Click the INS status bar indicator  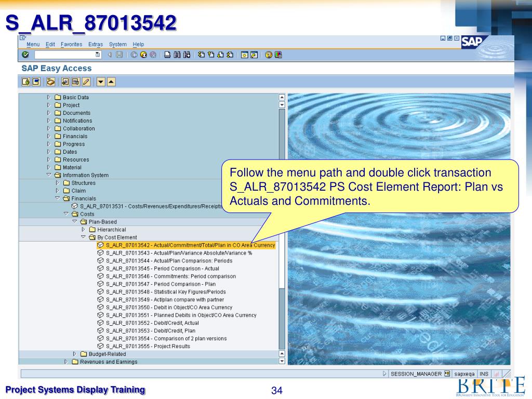pos(484,374)
